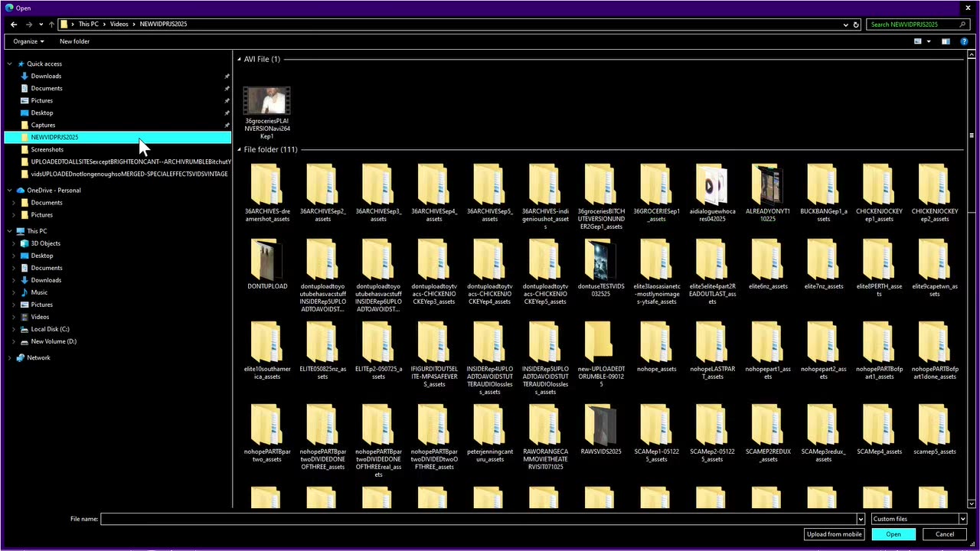The height and width of the screenshot is (551, 980).
Task: Select 36GROCERIESep1_assets folder
Action: [656, 194]
